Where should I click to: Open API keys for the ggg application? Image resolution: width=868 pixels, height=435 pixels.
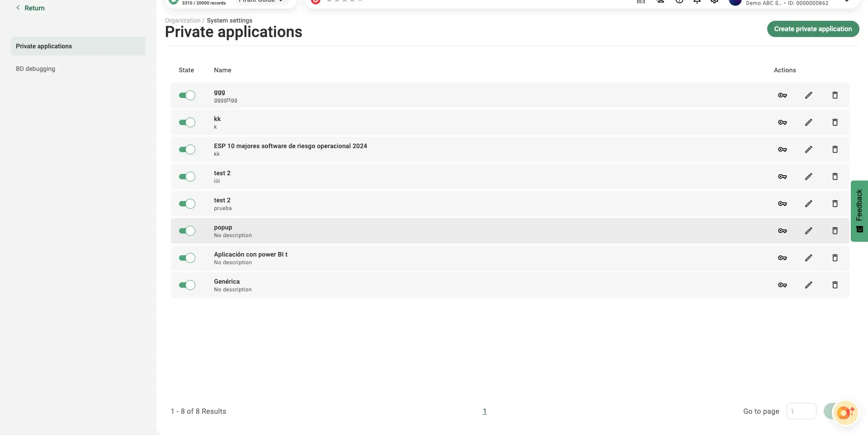tap(782, 95)
